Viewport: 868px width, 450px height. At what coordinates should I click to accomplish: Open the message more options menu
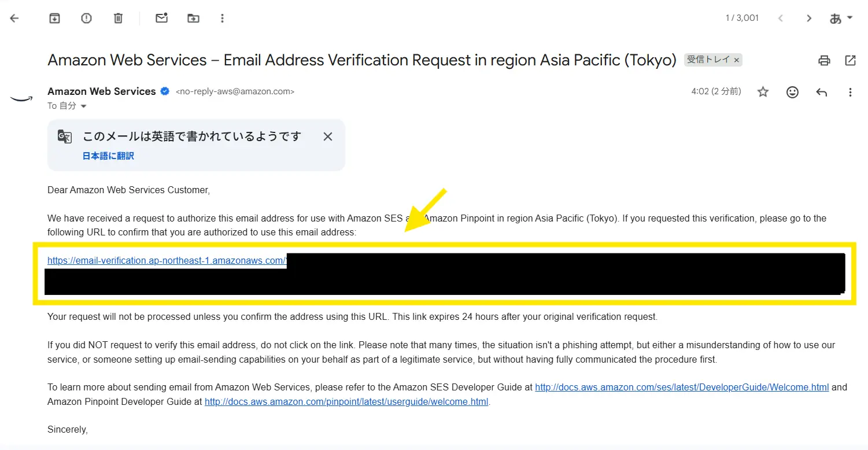850,92
